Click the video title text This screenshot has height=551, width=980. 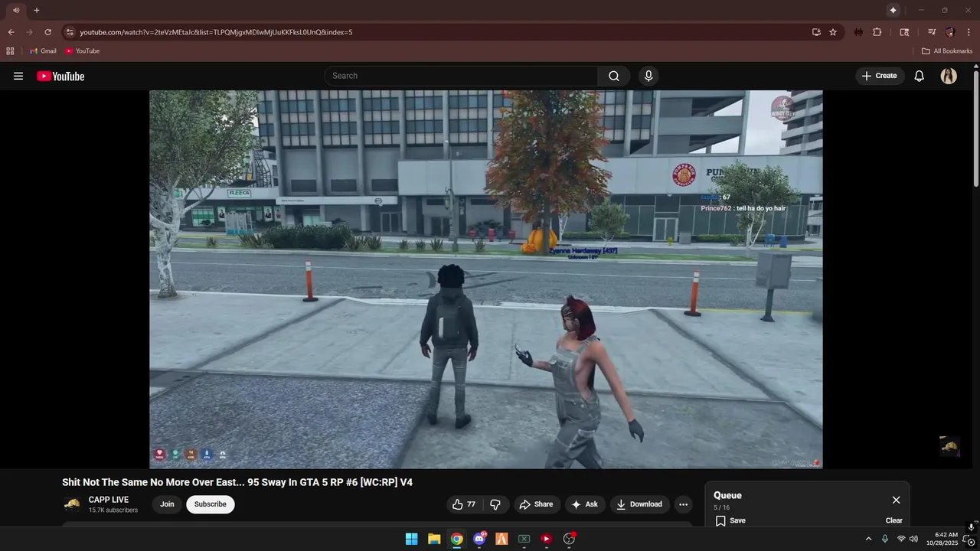(x=237, y=482)
